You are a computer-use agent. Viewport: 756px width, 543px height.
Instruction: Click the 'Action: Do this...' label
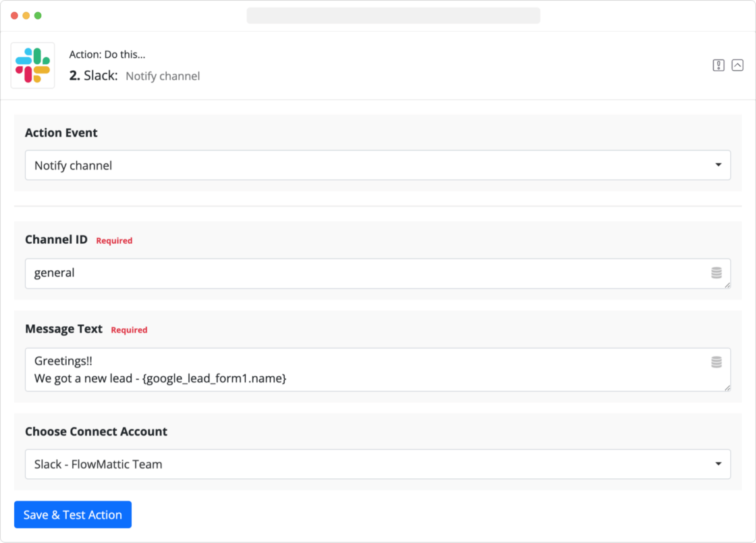(108, 54)
